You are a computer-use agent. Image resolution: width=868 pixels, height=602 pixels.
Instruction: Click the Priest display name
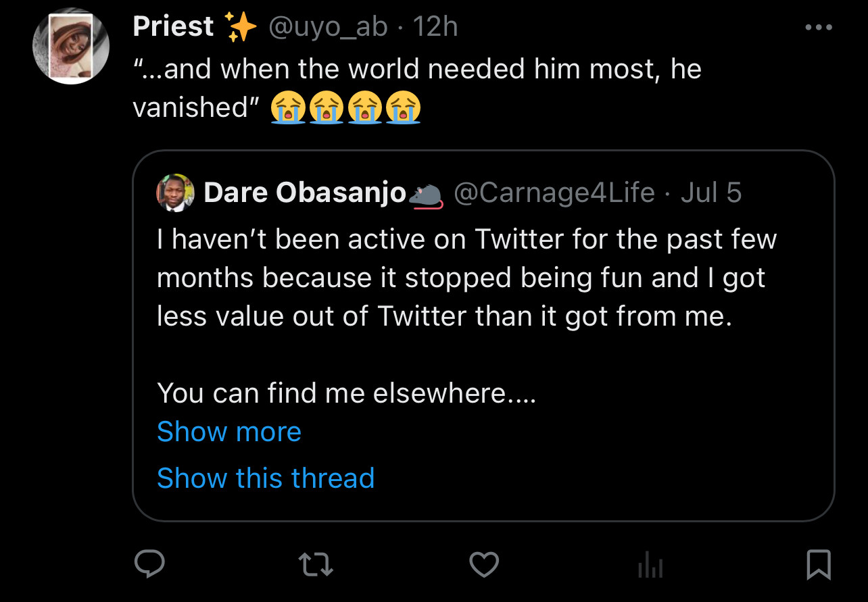tap(173, 27)
